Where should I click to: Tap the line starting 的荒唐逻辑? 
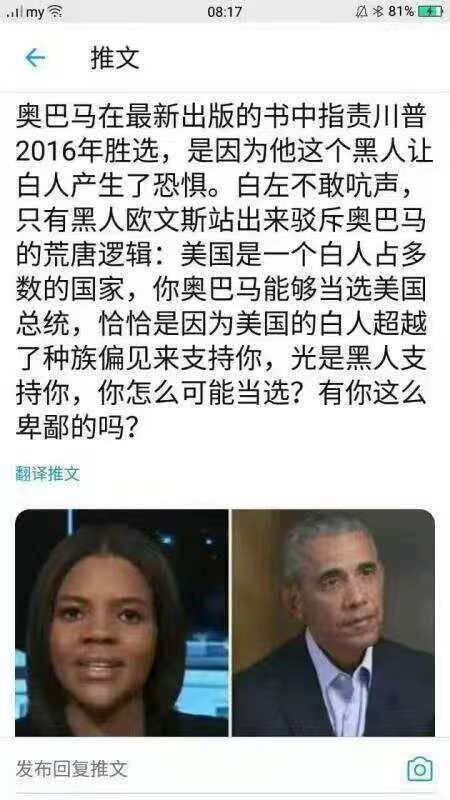pos(220,256)
